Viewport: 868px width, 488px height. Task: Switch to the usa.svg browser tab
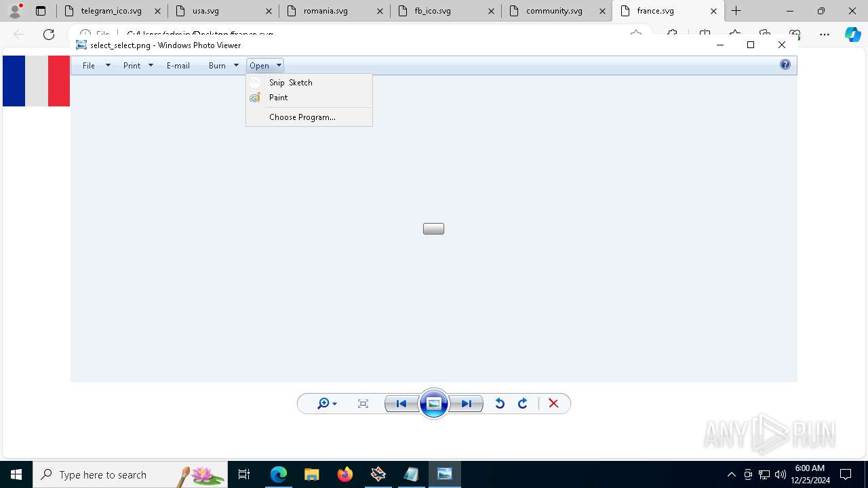tap(224, 11)
